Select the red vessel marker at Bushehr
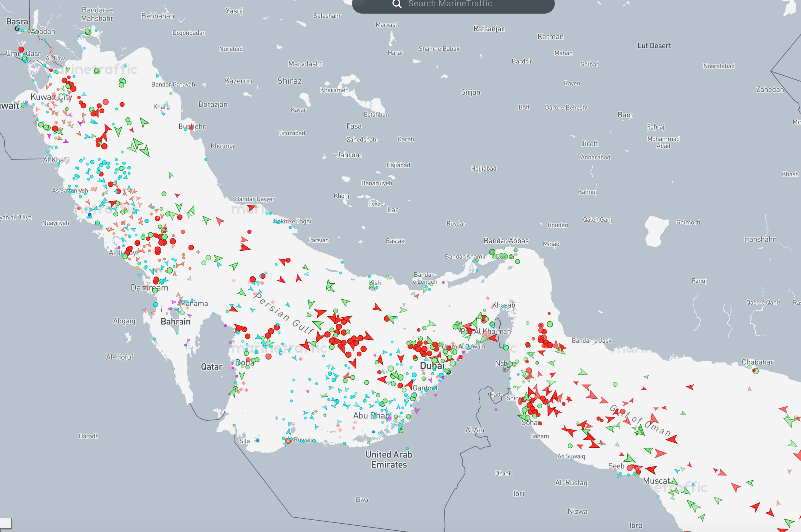 tap(191, 128)
